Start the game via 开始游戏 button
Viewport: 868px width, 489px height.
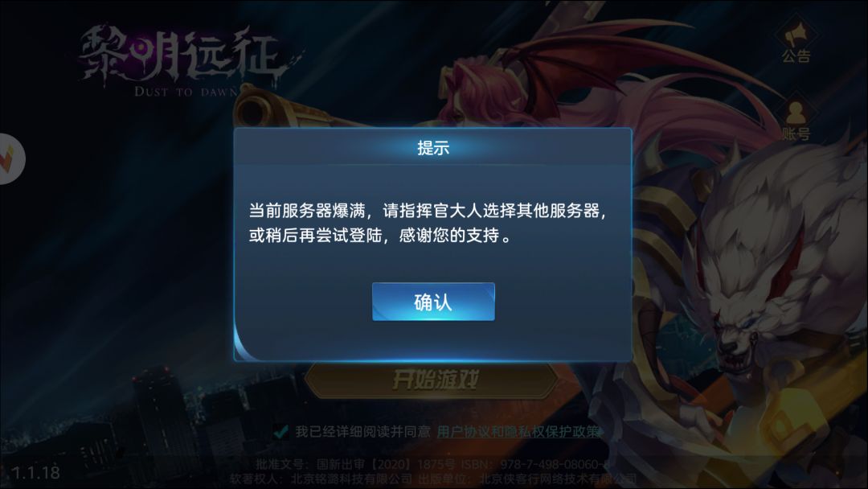[433, 380]
